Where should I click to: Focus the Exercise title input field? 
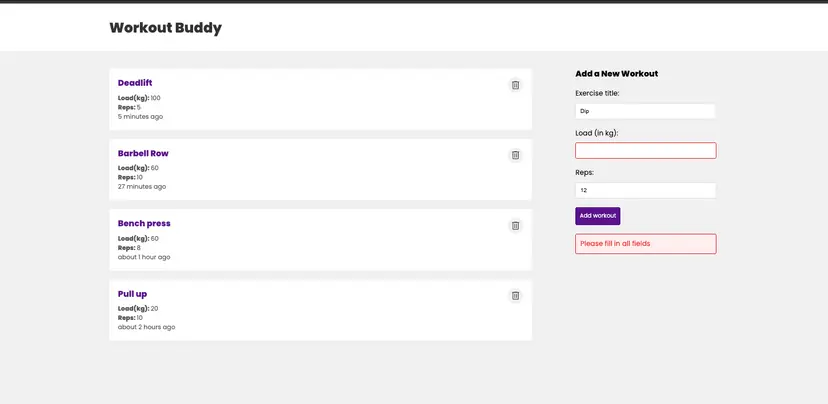[645, 111]
